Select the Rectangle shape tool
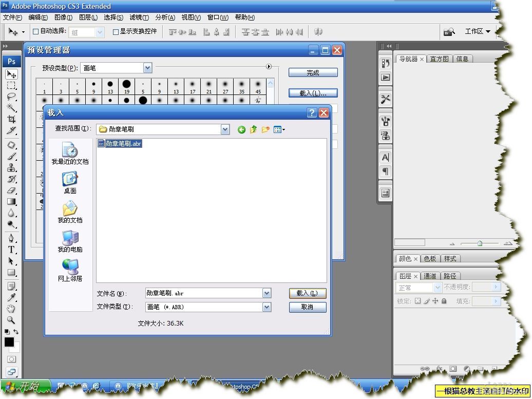532x399 pixels. (x=11, y=273)
